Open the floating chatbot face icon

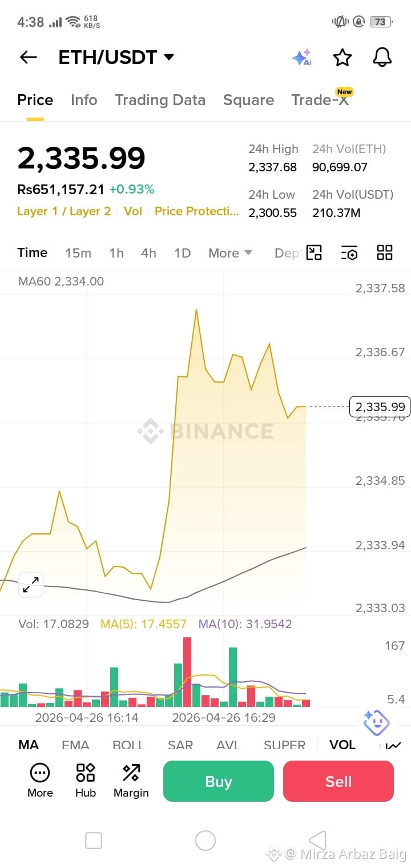click(x=376, y=723)
